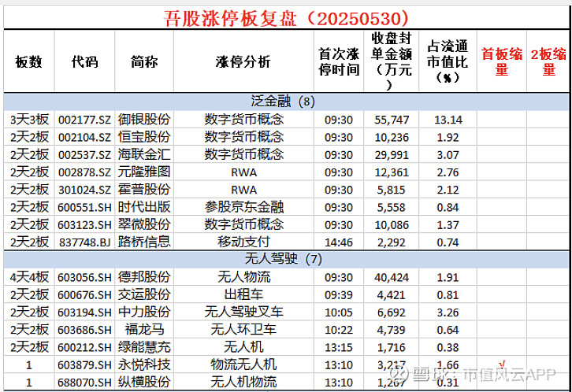
Task: Click stock code 600676.SH
Action: (x=84, y=294)
